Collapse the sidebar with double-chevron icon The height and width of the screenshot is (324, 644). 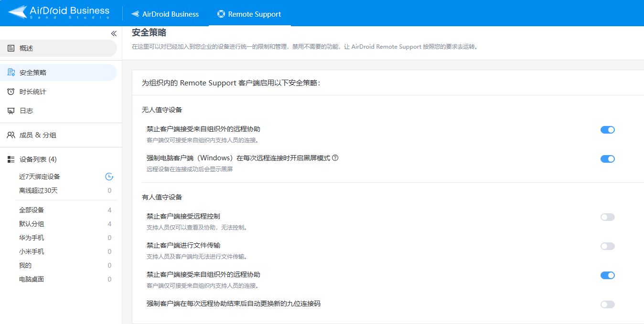click(114, 33)
